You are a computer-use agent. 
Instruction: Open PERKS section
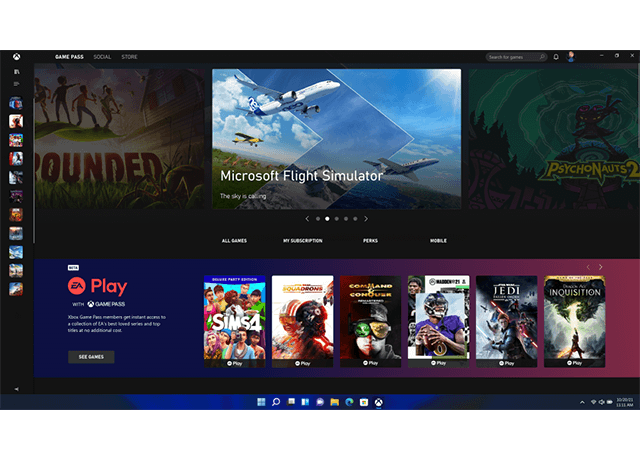[x=371, y=241]
